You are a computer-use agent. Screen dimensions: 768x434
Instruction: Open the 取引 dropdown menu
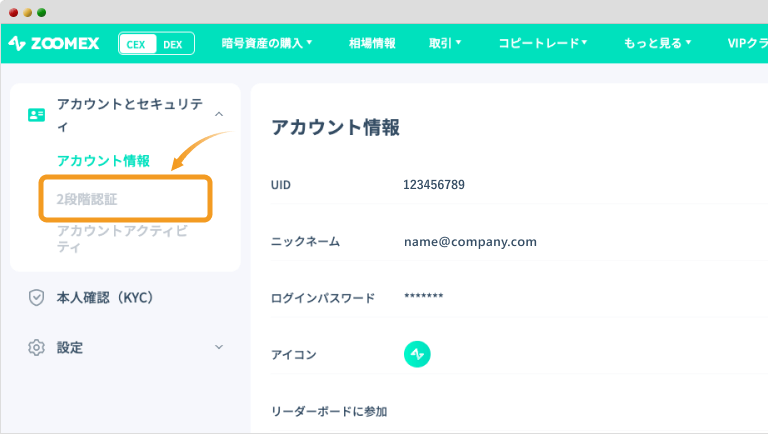click(445, 43)
